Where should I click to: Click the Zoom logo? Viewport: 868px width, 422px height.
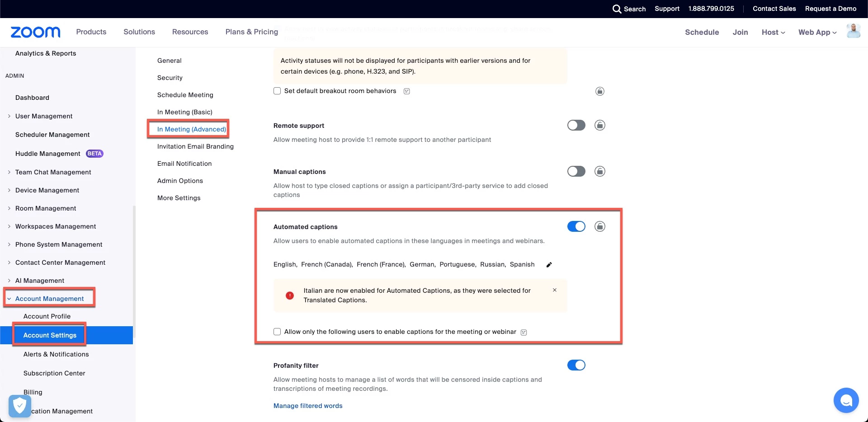pos(35,32)
